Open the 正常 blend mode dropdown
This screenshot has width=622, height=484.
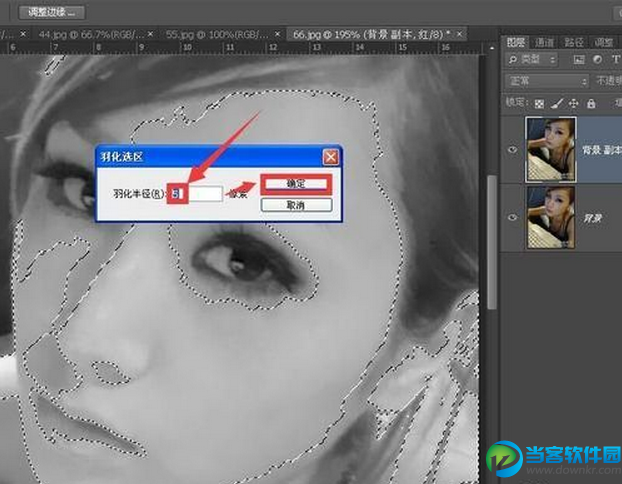[547, 81]
